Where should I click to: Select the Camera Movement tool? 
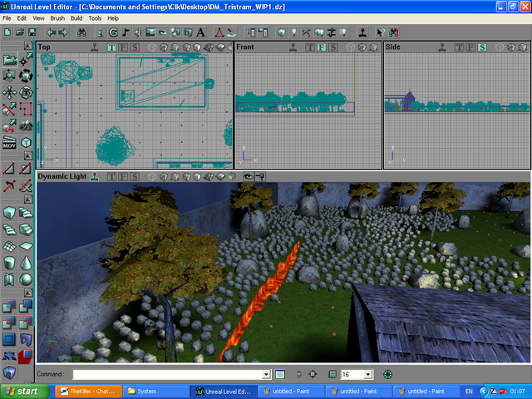coord(9,59)
